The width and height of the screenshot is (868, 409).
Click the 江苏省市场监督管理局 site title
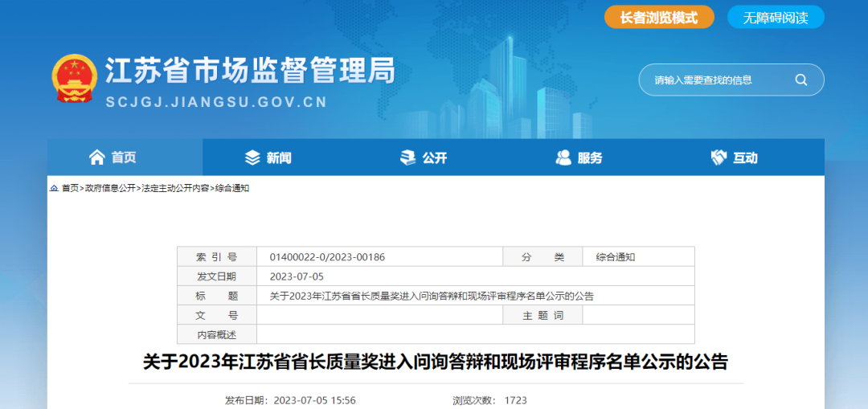(x=250, y=70)
